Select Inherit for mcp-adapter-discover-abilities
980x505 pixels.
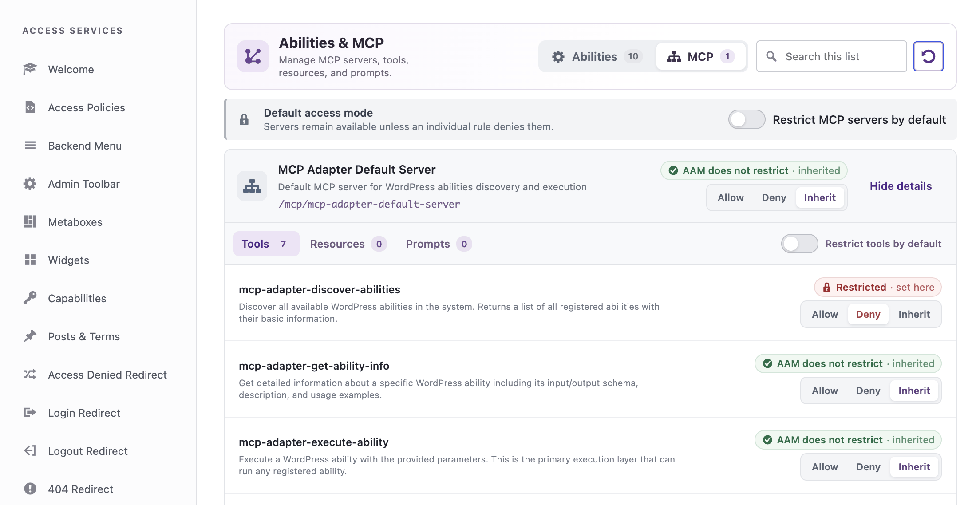[914, 315]
